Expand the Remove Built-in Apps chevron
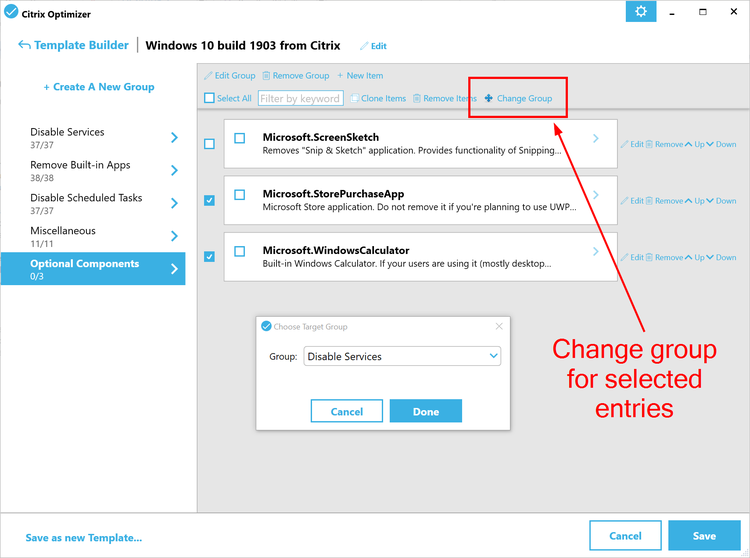750x558 pixels. coord(175,170)
